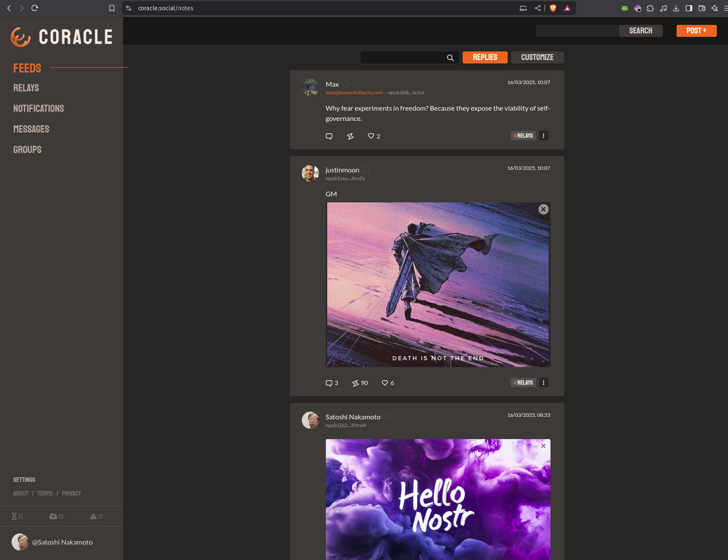Open @Satoshi Nakamoto profile in sidebar footer

52,542
